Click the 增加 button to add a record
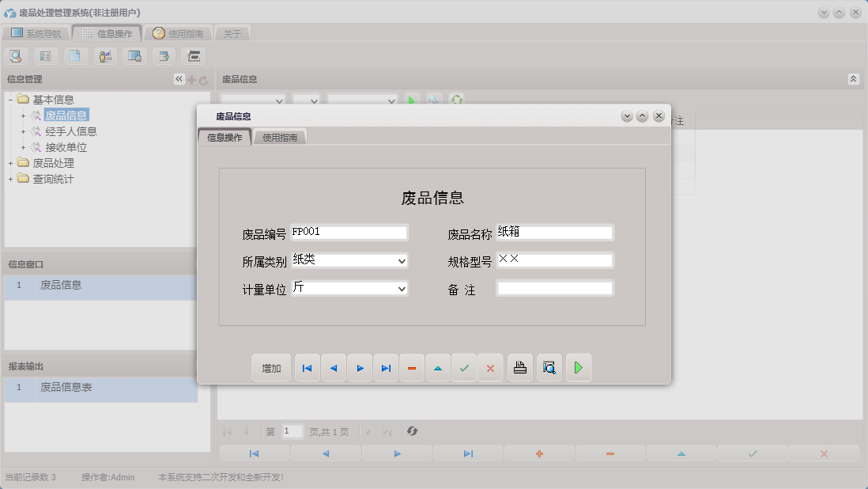 [271, 367]
